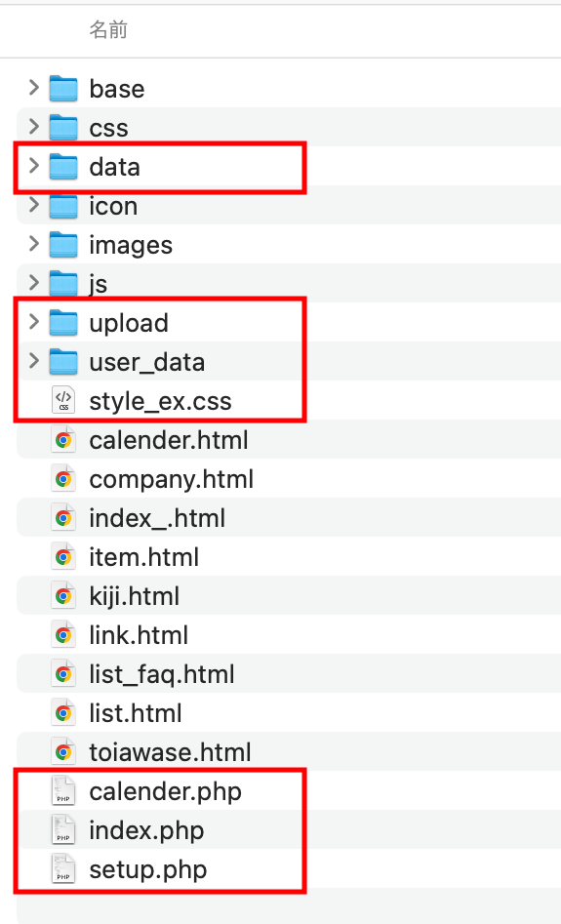Click the Chrome icon next to toiawase.html
This screenshot has height=924, width=561.
click(x=63, y=752)
